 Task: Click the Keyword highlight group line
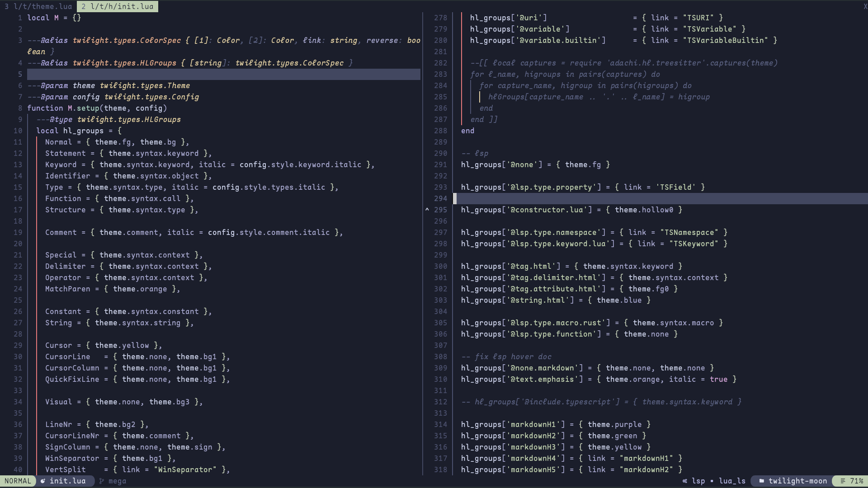pos(210,164)
